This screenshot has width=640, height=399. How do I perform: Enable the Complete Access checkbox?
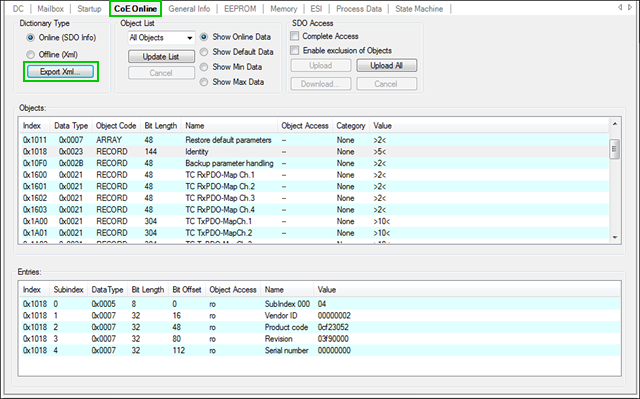click(x=295, y=36)
